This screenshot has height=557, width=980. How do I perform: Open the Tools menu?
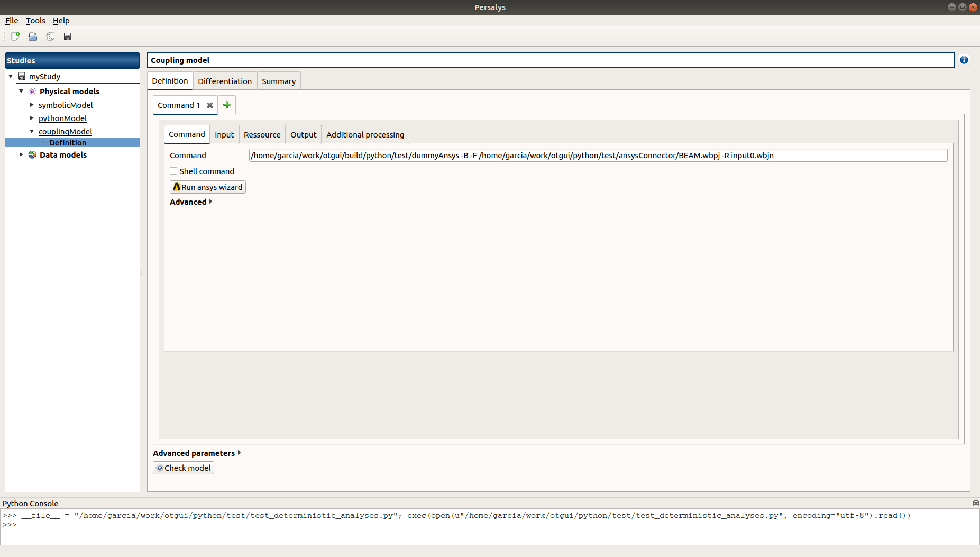point(35,21)
